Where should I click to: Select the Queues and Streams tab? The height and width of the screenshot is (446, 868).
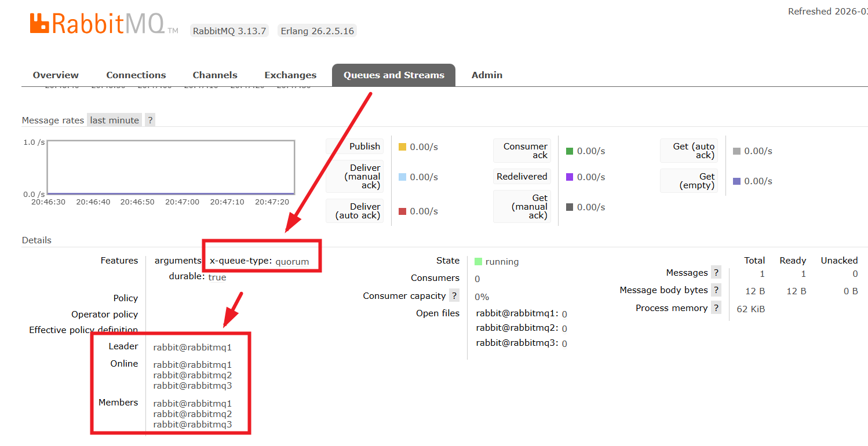tap(394, 75)
